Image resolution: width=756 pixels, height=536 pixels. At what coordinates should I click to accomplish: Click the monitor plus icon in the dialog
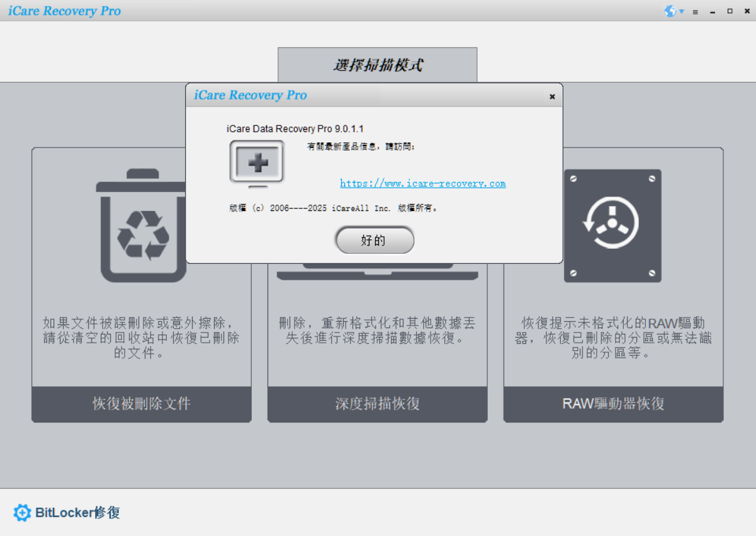[x=257, y=164]
